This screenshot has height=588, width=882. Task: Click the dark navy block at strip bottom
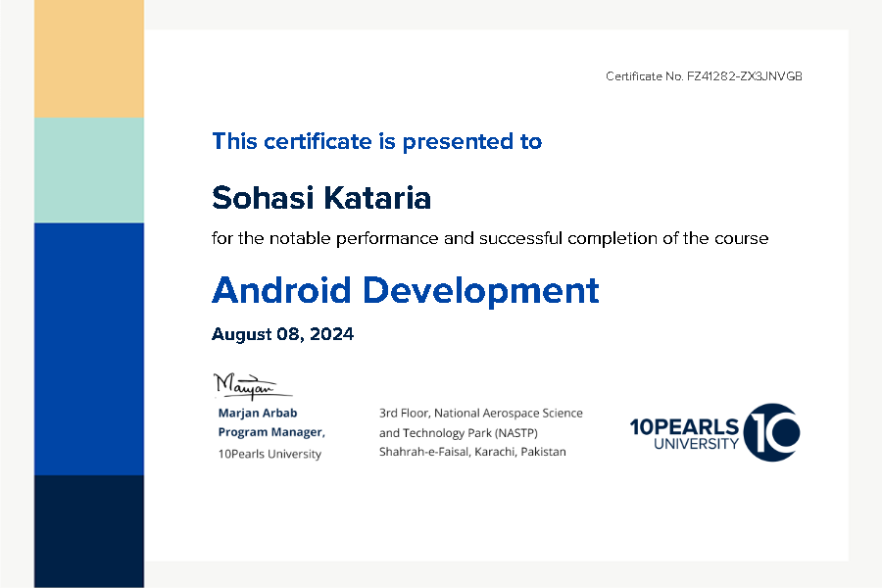point(89,529)
